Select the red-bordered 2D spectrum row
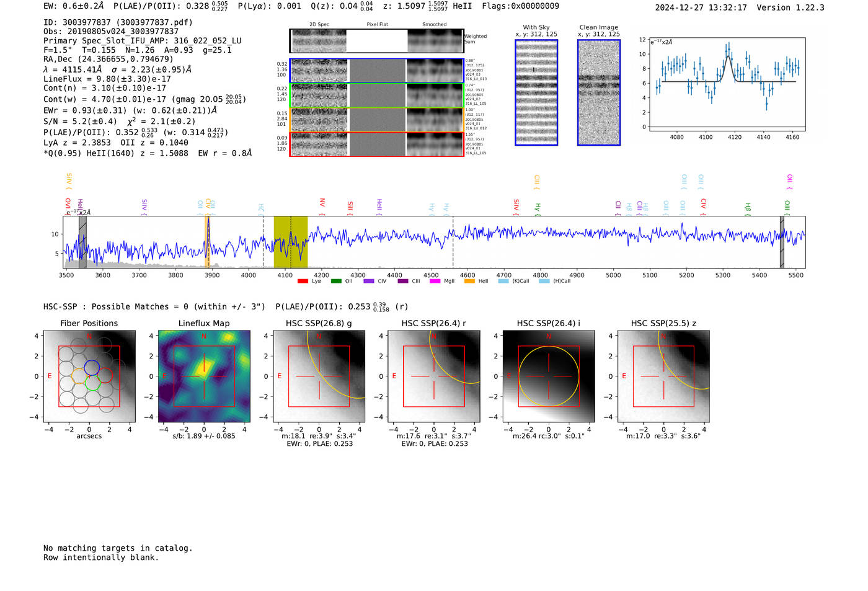 (377, 144)
